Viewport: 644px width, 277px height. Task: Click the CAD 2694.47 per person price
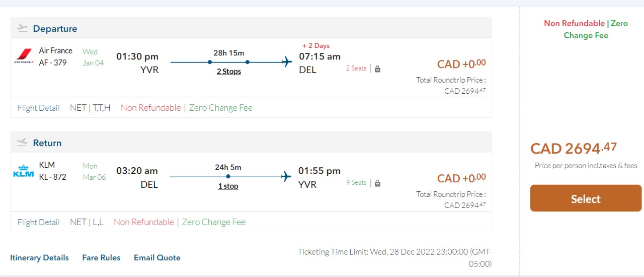pos(574,149)
